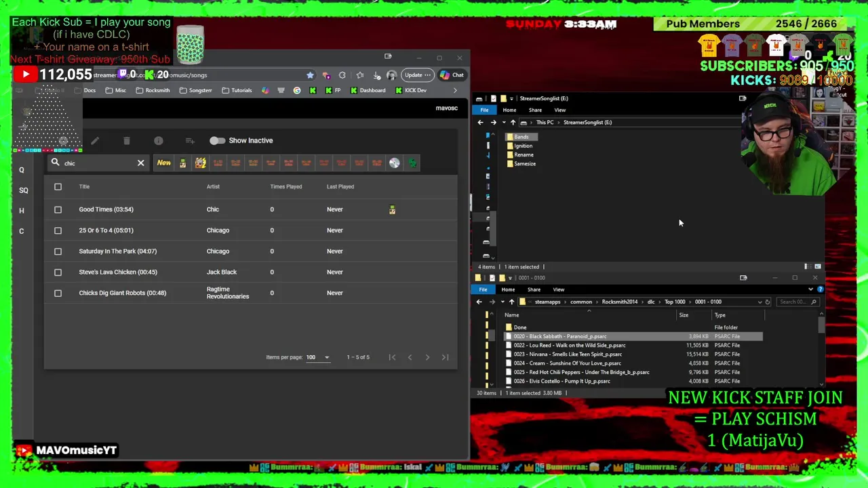The width and height of the screenshot is (868, 488).
Task: Check the Saturday In The Park row checkbox
Action: pos(58,251)
